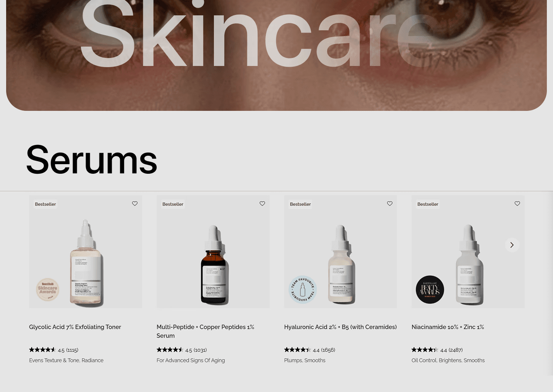The image size is (553, 392).
Task: Open Multi-Peptide serum product image
Action: 213,252
